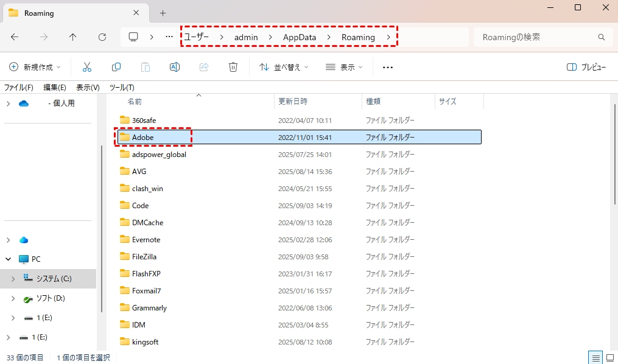Click the blue cloud icon above PC

pyautogui.click(x=24, y=240)
